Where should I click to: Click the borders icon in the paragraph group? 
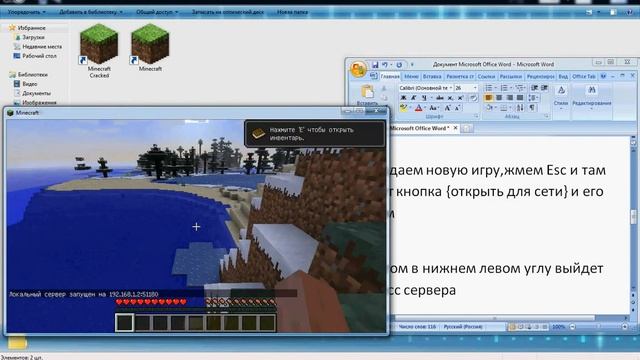click(x=504, y=108)
